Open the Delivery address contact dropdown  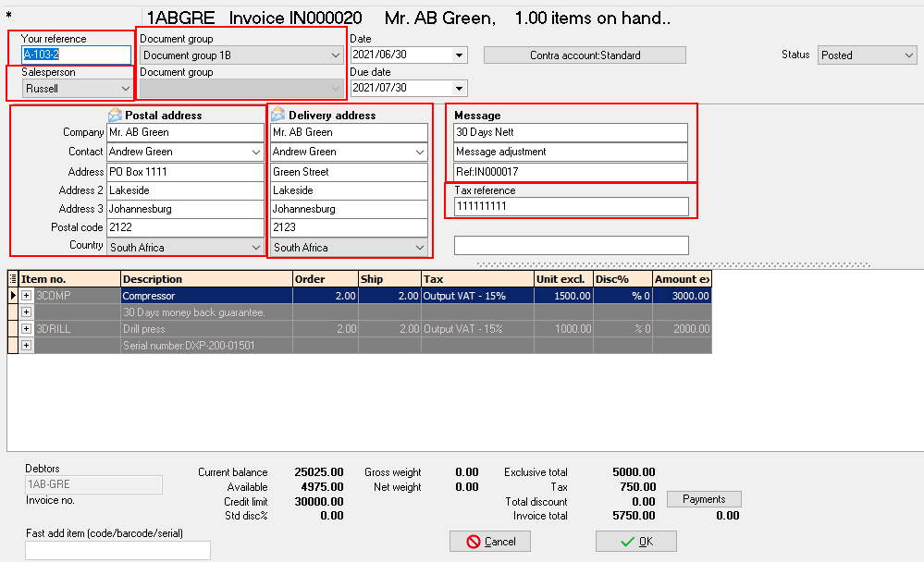tap(420, 152)
